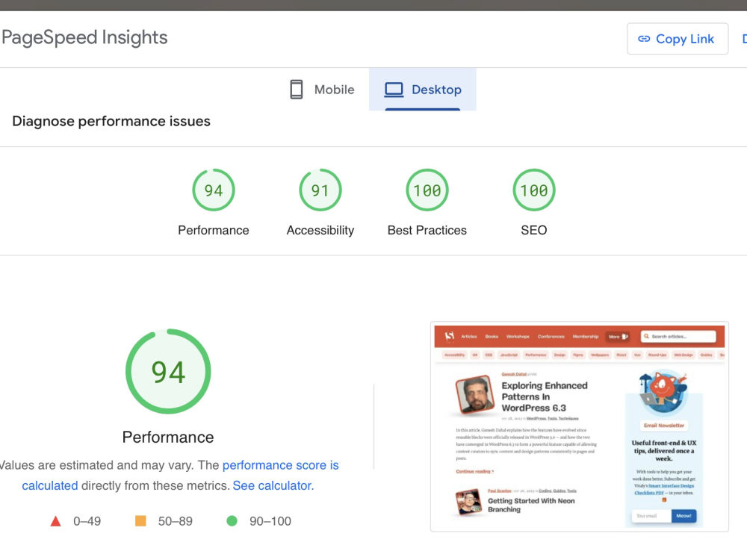Click the PageSpeed Insights title

point(85,37)
